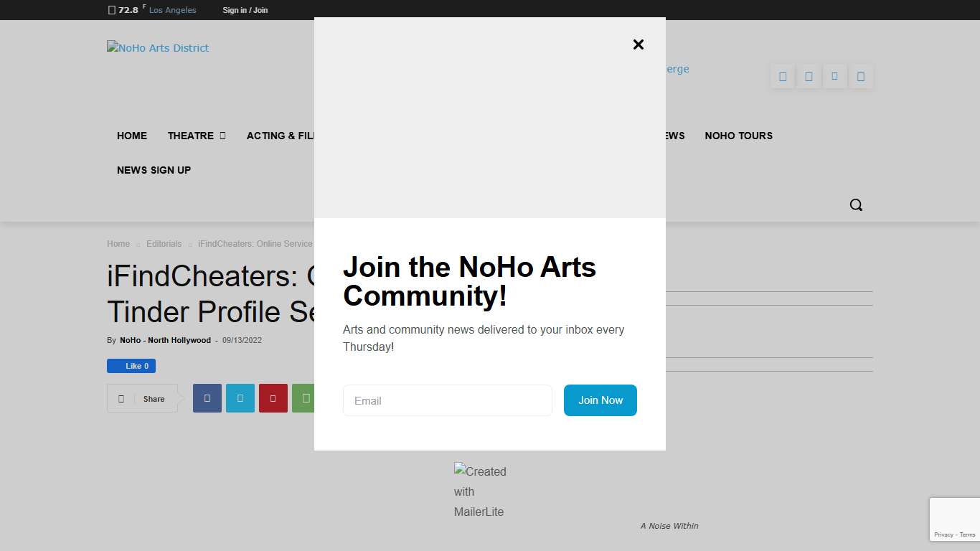Open the site's Facebook social icon
Viewport: 980px width, 551px height.
782,76
